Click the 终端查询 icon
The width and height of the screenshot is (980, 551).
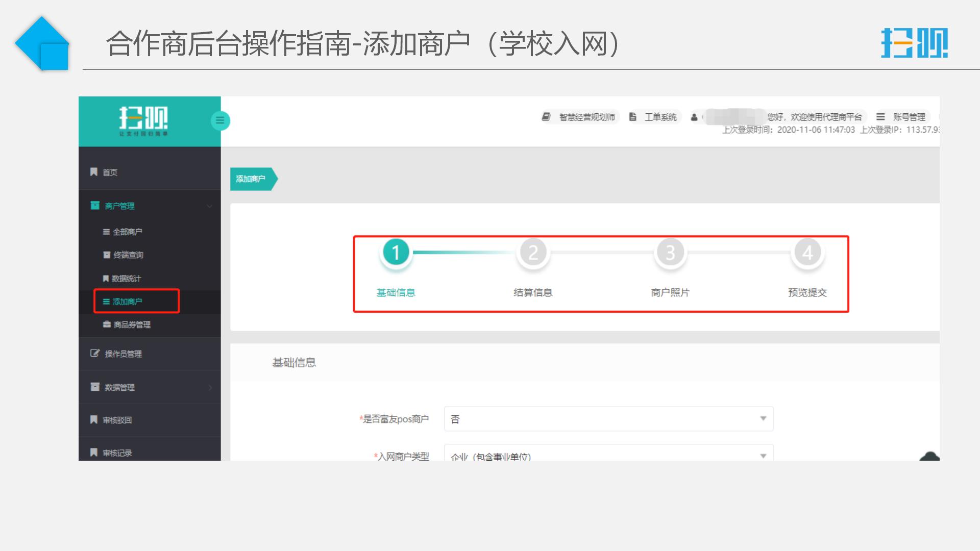[x=107, y=255]
